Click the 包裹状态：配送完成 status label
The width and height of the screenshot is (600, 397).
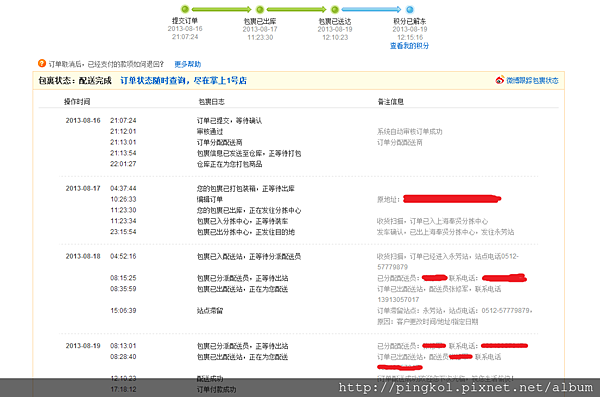pos(75,80)
